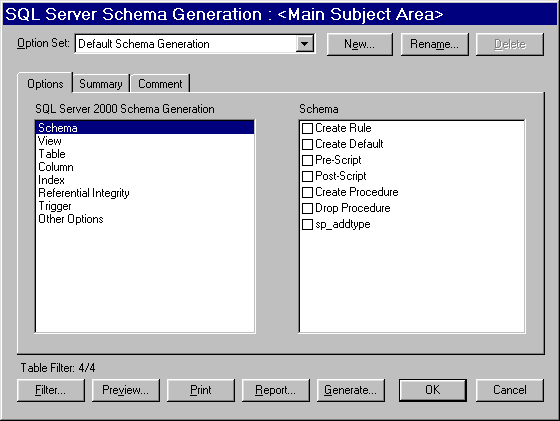560x421 pixels.
Task: Enable the Create Rule checkbox
Action: click(x=307, y=128)
